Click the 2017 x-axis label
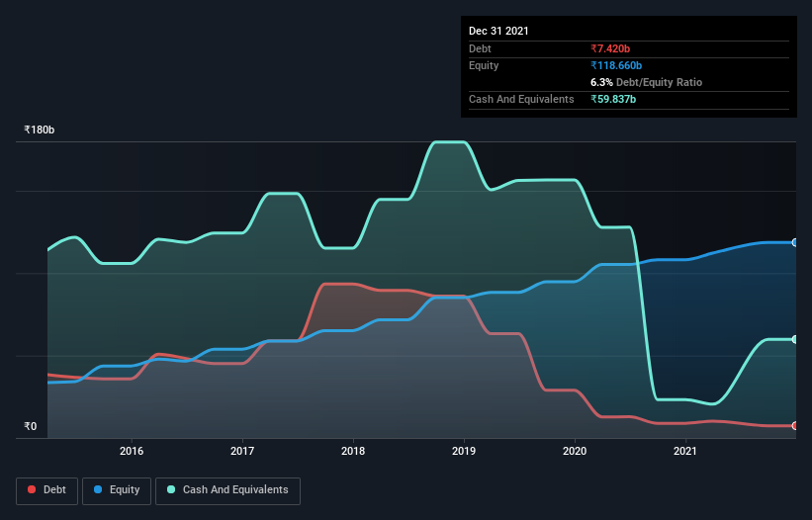This screenshot has height=520, width=812. pos(242,451)
